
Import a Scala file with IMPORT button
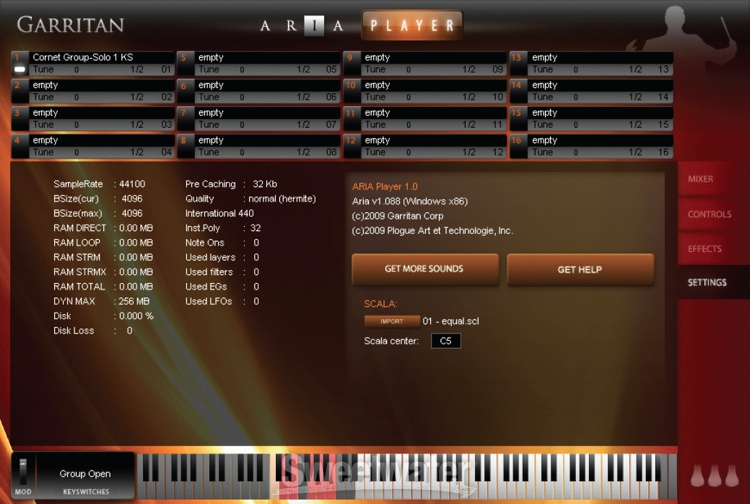(x=392, y=321)
